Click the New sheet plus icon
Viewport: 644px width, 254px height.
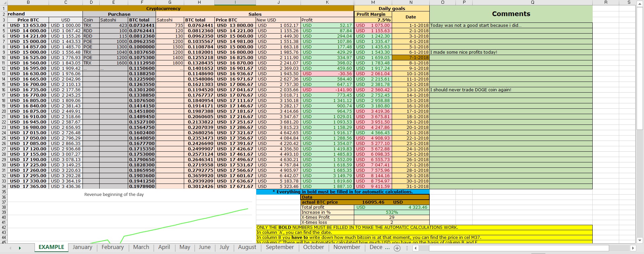pos(397,248)
